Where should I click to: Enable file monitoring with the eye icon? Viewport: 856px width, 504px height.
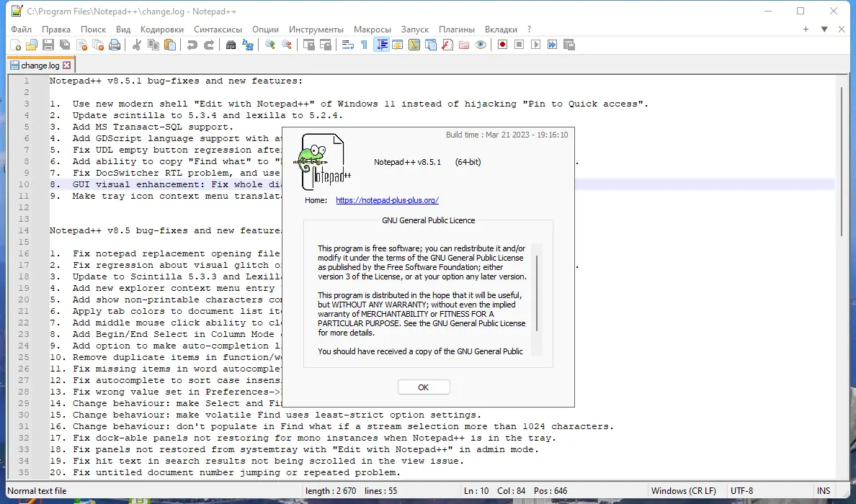[x=480, y=45]
